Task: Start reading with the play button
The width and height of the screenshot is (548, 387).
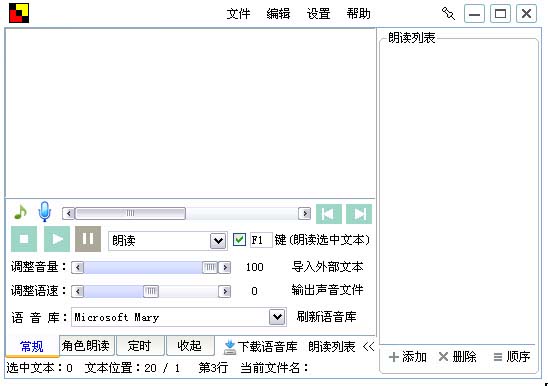Action: coord(57,239)
